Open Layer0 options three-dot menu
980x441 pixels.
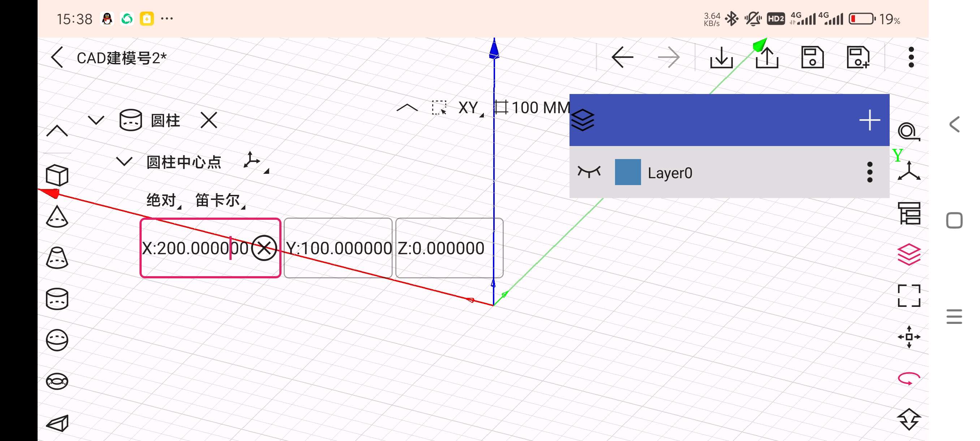pyautogui.click(x=869, y=172)
